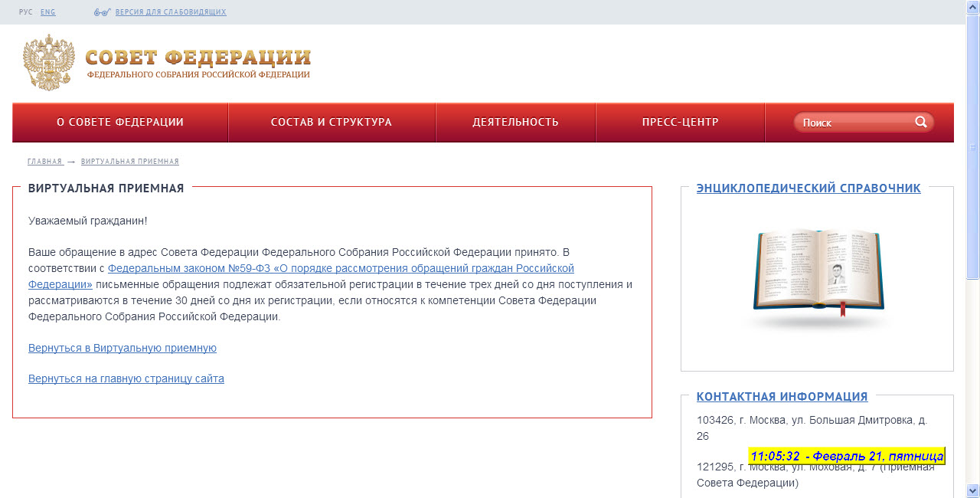Screen dimensions: 980x498
Task: Go to ГЛАВНАЯ in the breadcrumb
Action: pyautogui.click(x=44, y=162)
